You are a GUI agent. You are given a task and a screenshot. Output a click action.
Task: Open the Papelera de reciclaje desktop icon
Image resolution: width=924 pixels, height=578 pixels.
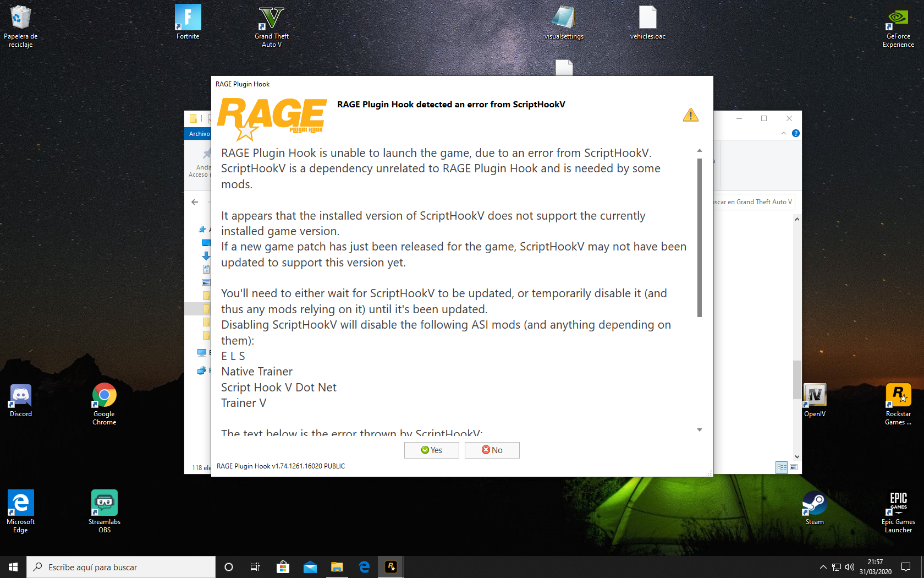[21, 26]
